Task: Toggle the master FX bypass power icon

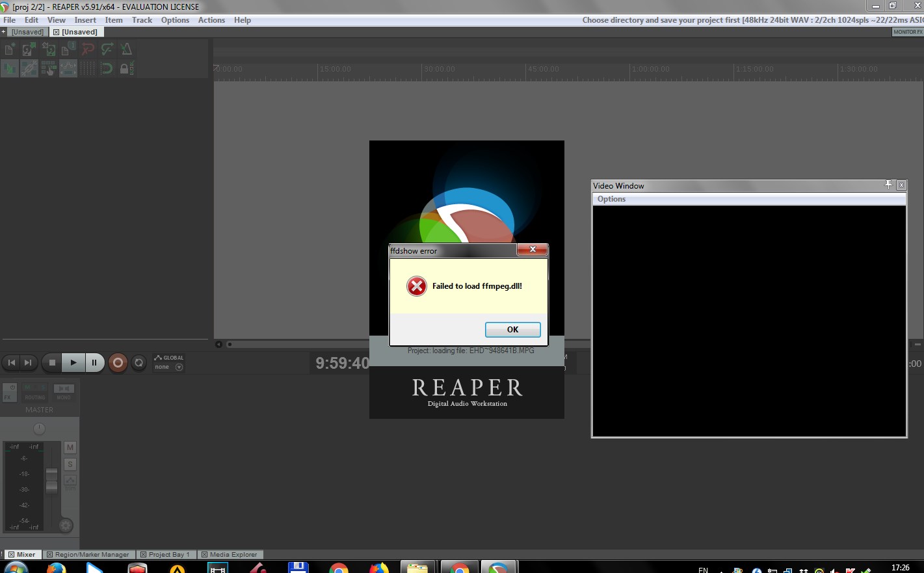Action: 12,388
